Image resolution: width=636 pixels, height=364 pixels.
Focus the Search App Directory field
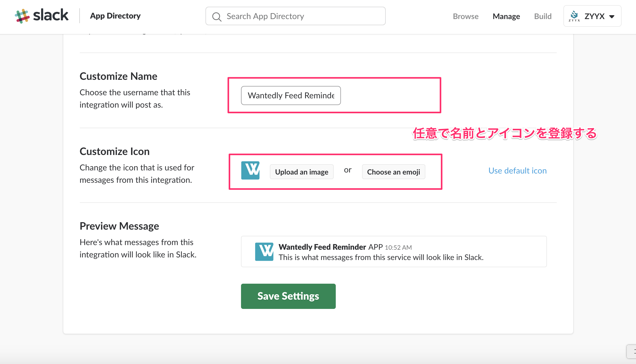(295, 16)
